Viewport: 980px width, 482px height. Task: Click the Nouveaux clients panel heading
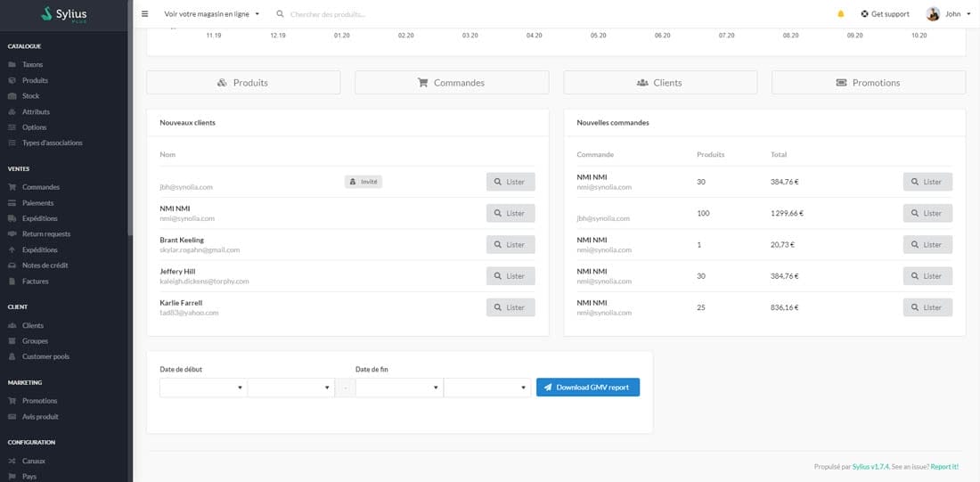pyautogui.click(x=187, y=123)
